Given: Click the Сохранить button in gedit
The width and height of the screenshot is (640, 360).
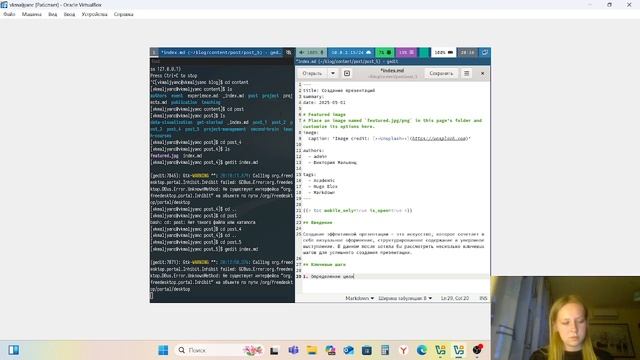Looking at the screenshot, I should pos(441,73).
